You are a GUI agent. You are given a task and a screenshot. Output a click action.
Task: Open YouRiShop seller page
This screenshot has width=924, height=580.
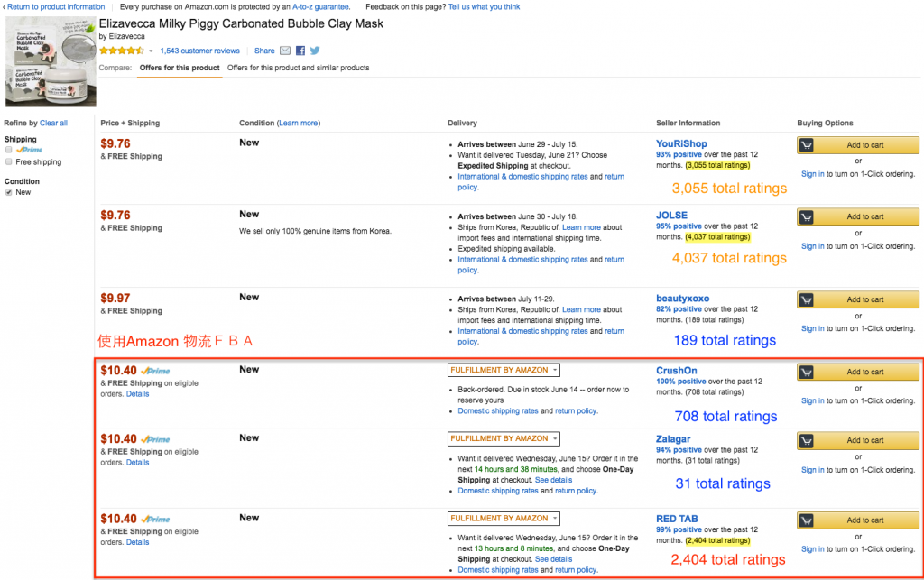pos(681,143)
